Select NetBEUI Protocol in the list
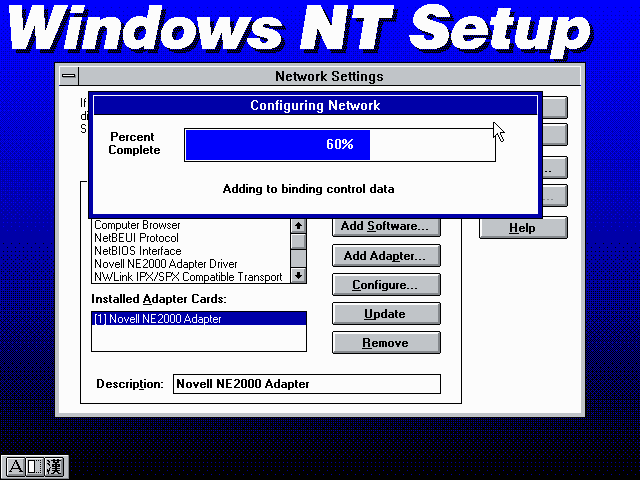The image size is (640, 480). [191, 238]
